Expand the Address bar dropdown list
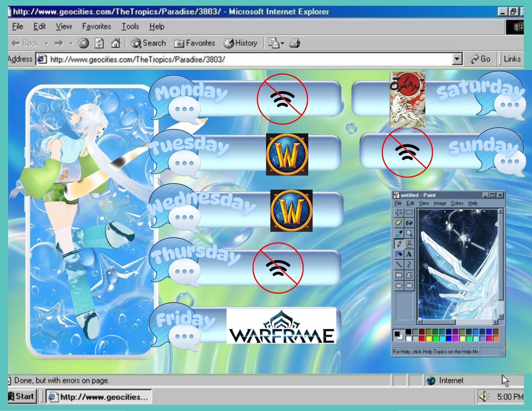The width and height of the screenshot is (532, 411). point(457,59)
